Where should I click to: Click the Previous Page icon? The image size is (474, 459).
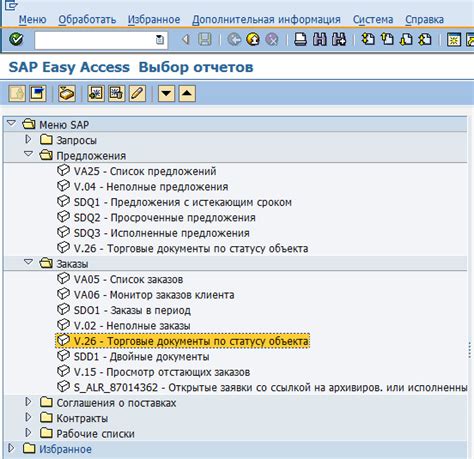tap(387, 39)
